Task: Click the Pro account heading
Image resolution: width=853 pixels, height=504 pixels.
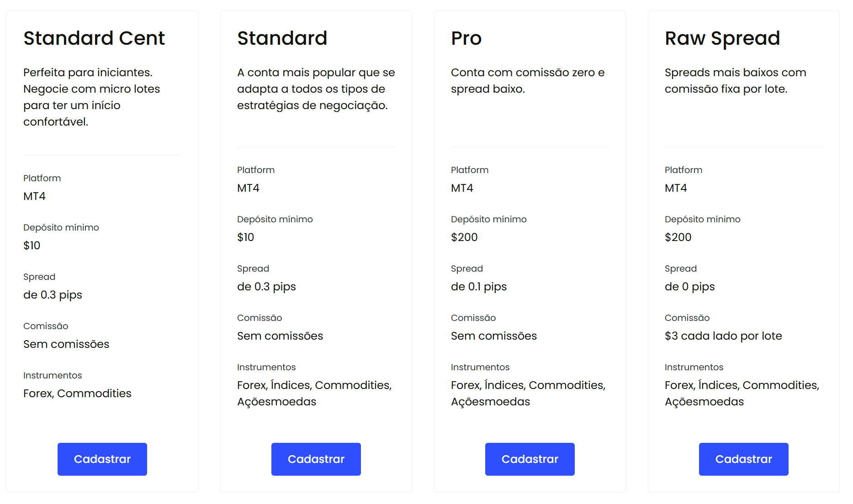Action: coord(466,38)
